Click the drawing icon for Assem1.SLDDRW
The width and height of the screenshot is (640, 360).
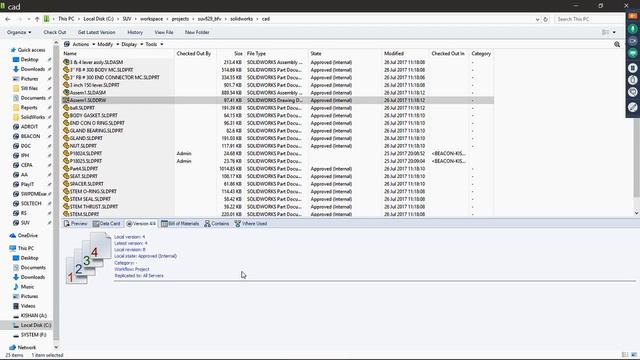66,100
